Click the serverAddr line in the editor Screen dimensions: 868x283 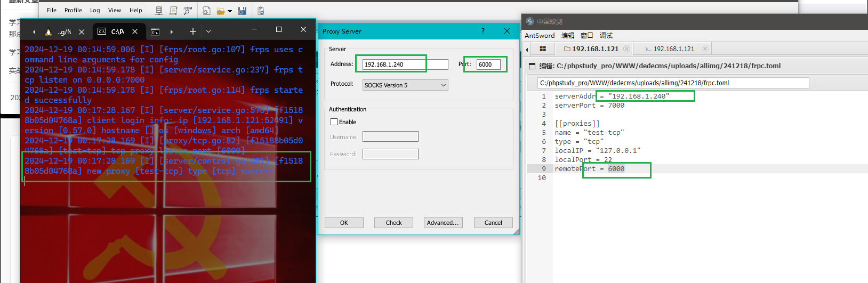[x=612, y=96]
